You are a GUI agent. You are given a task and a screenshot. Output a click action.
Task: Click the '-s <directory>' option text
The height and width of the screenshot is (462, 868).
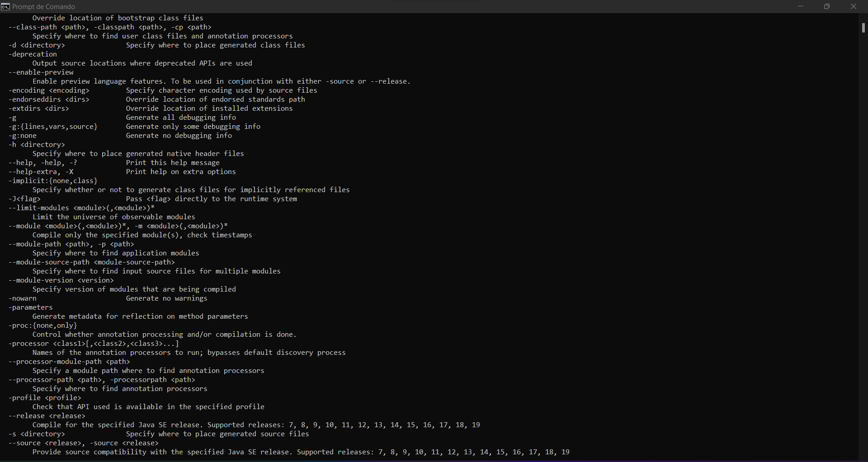[x=37, y=434]
